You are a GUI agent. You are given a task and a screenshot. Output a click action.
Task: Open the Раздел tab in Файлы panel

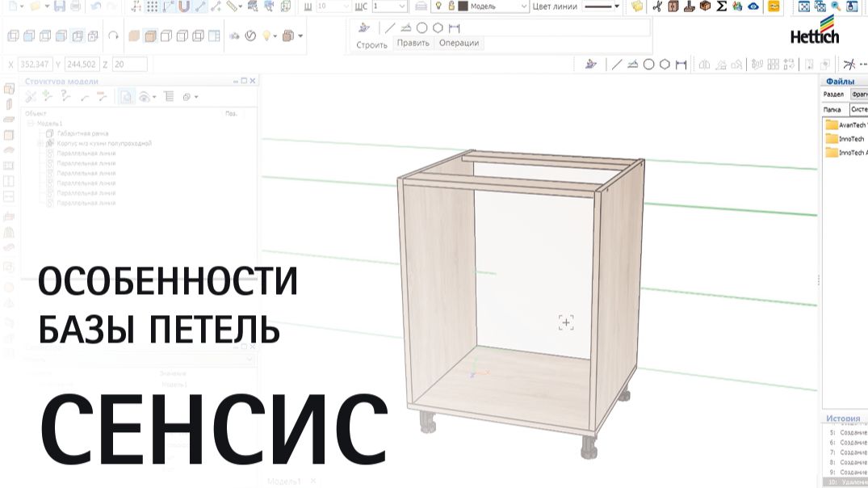click(x=833, y=95)
